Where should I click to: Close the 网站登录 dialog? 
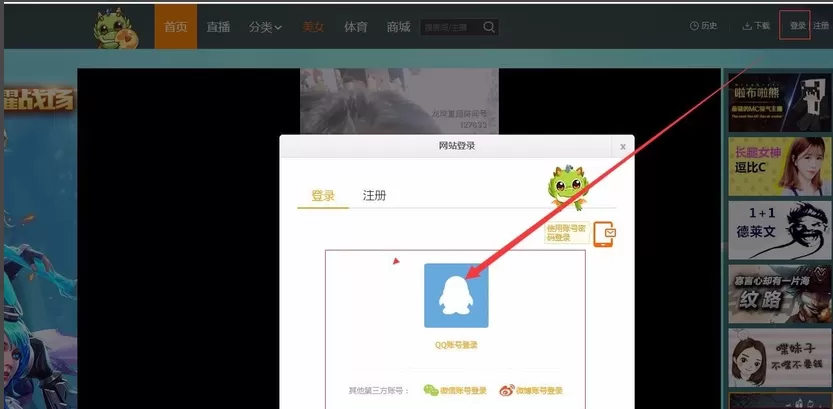click(623, 147)
